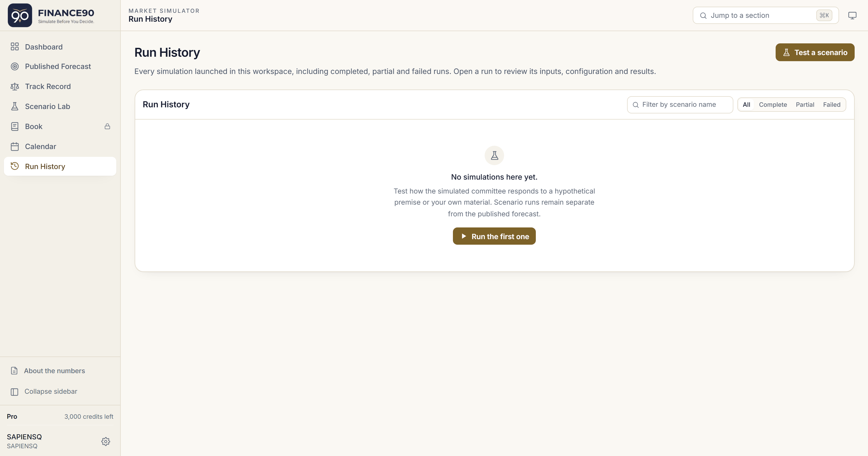Click the flask icon above empty-state message
The image size is (868, 456).
point(494,155)
